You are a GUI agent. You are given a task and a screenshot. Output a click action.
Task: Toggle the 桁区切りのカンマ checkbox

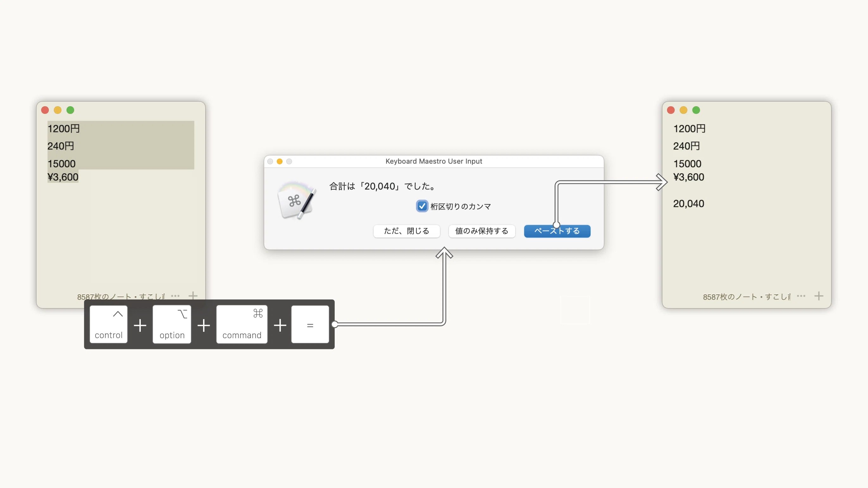click(x=422, y=206)
